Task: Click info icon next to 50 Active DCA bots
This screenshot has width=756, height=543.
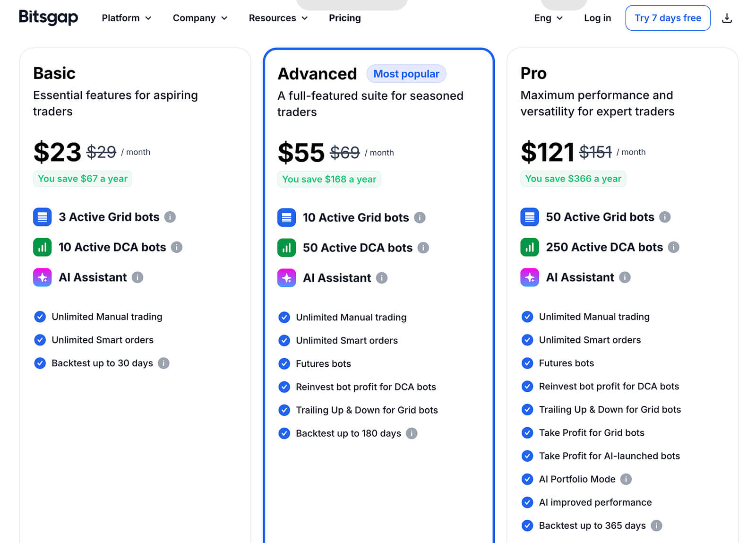Action: (423, 248)
